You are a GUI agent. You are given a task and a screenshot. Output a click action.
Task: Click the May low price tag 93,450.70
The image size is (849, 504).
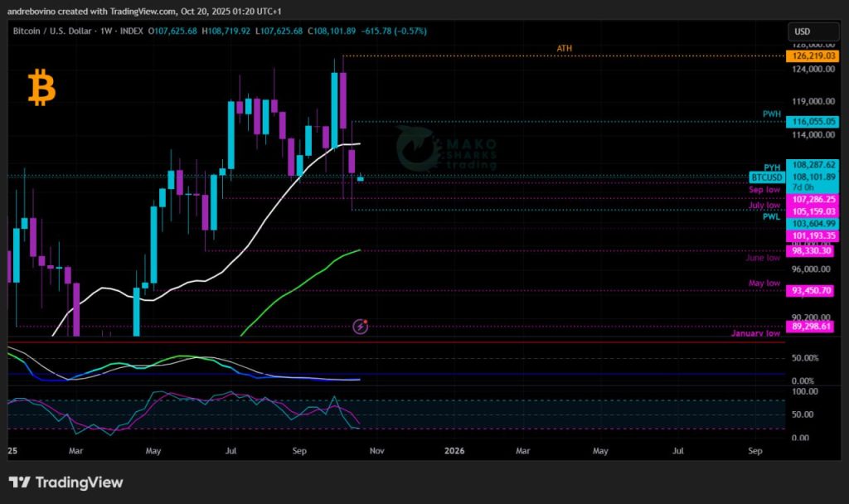812,291
